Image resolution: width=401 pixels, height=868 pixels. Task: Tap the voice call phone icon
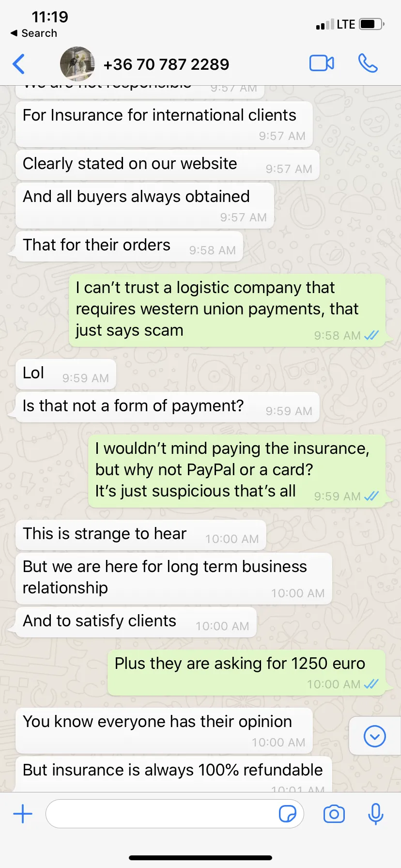pyautogui.click(x=368, y=63)
